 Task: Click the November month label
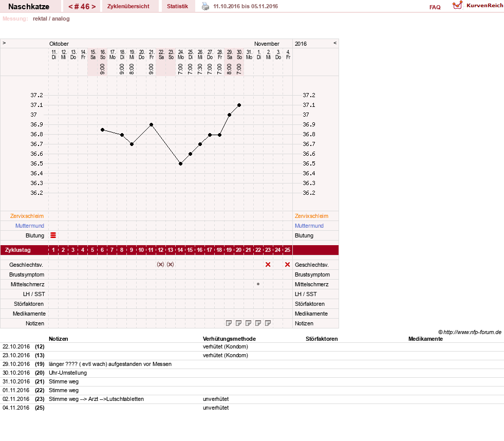pos(267,44)
